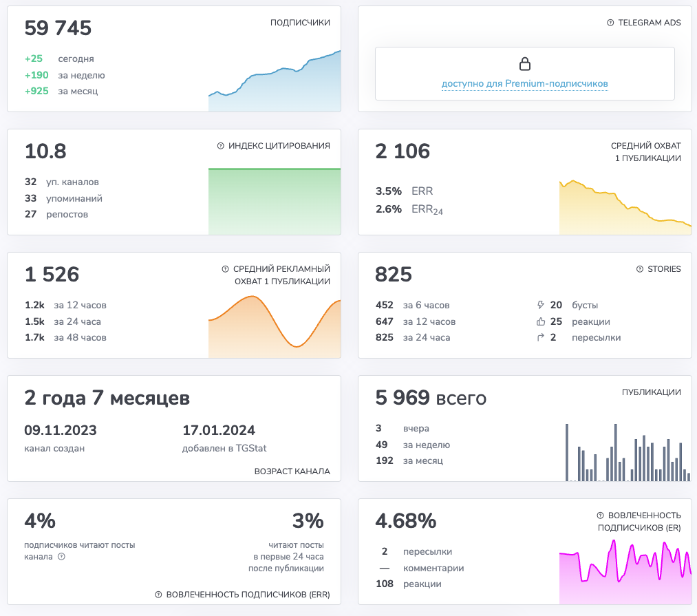The height and width of the screenshot is (616, 697).
Task: Click the ВОЗРАСТ КАНАЛА label
Action: tap(292, 471)
